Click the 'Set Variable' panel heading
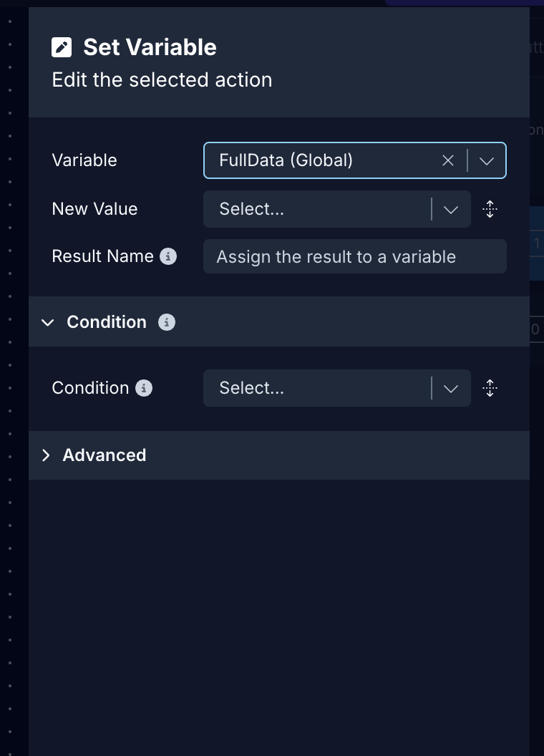The width and height of the screenshot is (544, 756). point(150,47)
